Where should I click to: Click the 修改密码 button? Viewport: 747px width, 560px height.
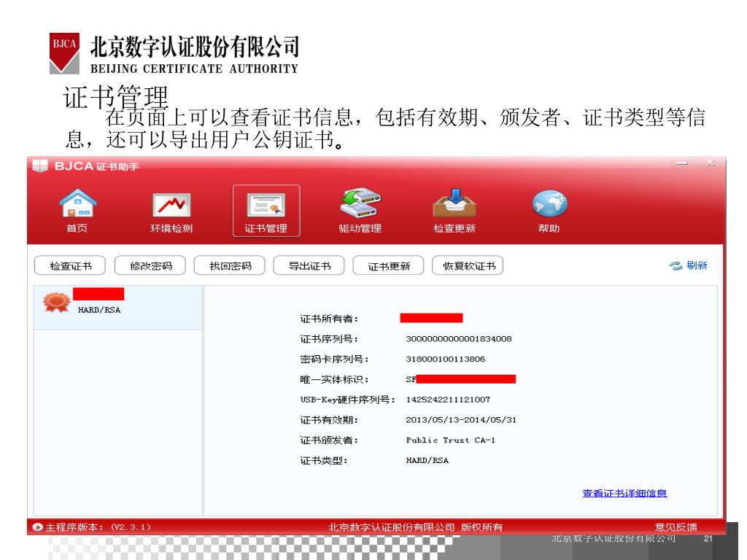click(150, 265)
